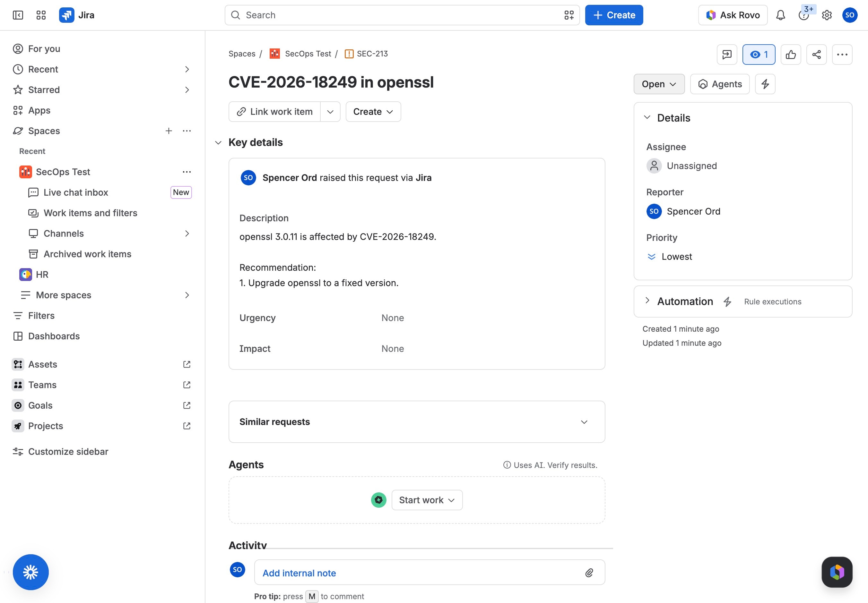Click the SEC-213 breadcrumb link
This screenshot has width=868, height=603.
pyautogui.click(x=372, y=54)
